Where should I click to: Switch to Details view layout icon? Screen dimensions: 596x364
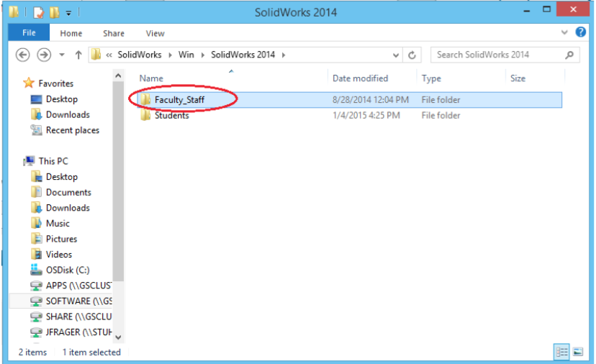pos(561,352)
